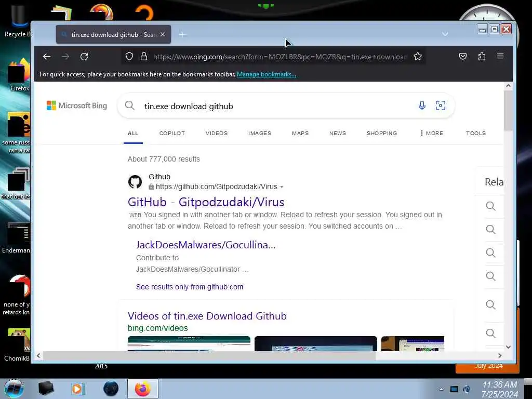
Task: Open the media player taskbar icon
Action: [77, 389]
